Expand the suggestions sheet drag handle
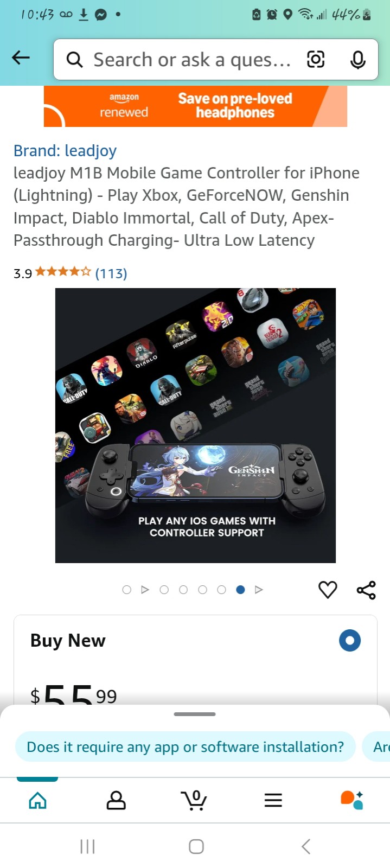Screen dimensions: 390x868 tap(195, 714)
